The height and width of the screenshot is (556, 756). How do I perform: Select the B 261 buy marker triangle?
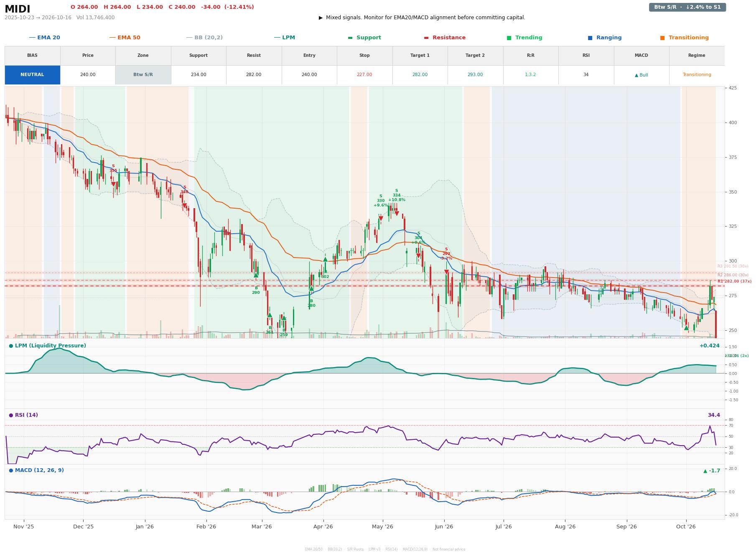pos(270,315)
